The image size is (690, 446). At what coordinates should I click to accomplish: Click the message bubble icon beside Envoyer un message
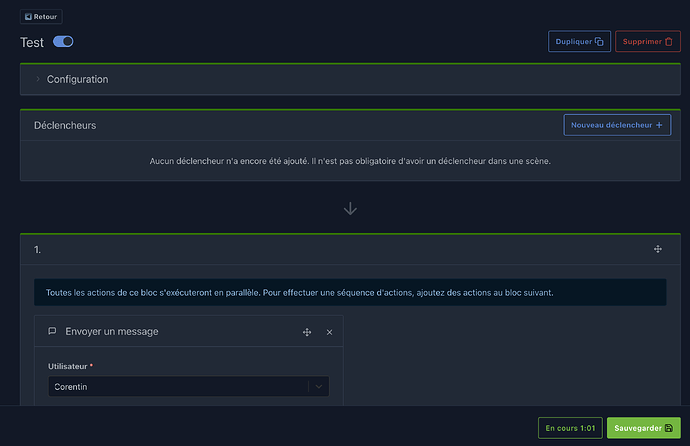pos(52,331)
